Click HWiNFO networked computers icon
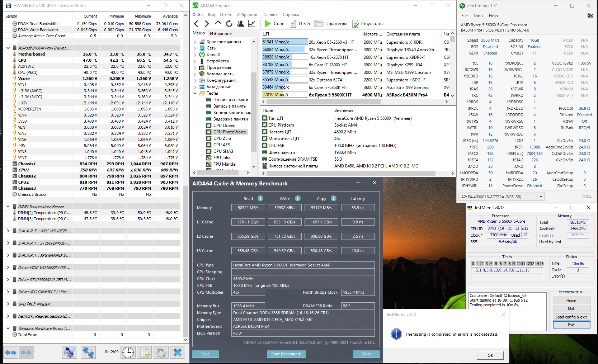 click(x=88, y=353)
